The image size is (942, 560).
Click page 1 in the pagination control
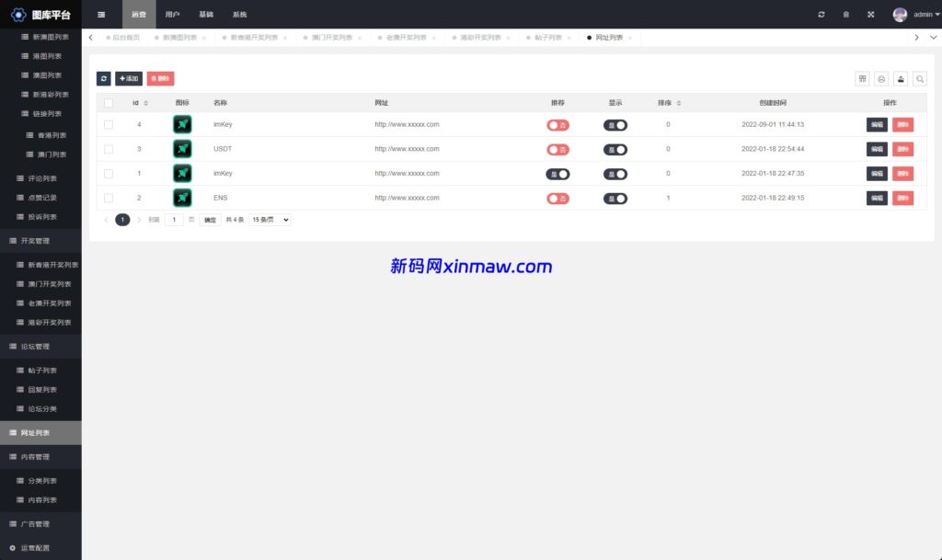122,219
